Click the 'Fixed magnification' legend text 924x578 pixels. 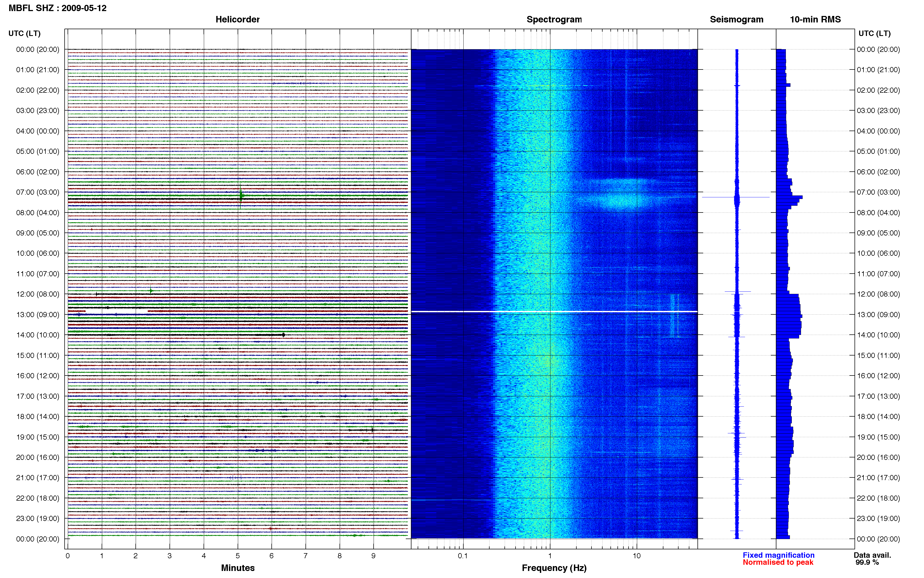tap(778, 555)
